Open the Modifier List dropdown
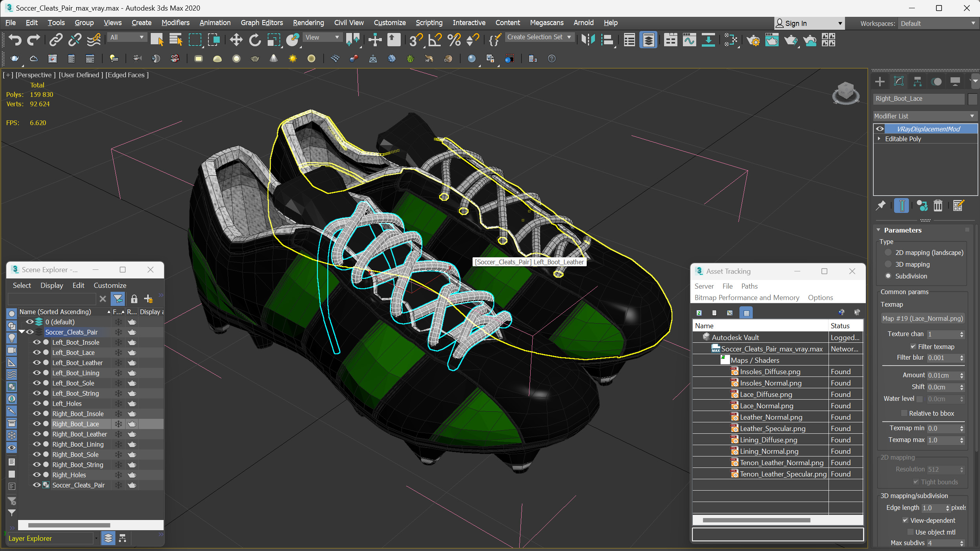 924,116
